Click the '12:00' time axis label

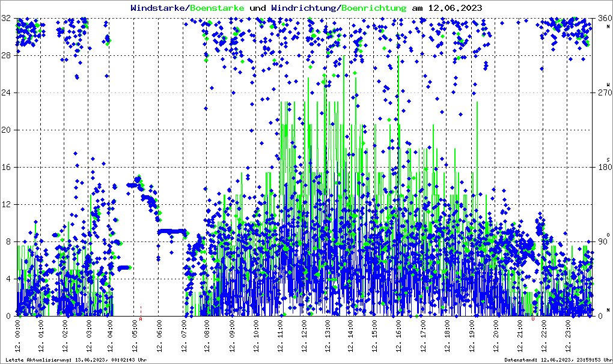pos(305,330)
